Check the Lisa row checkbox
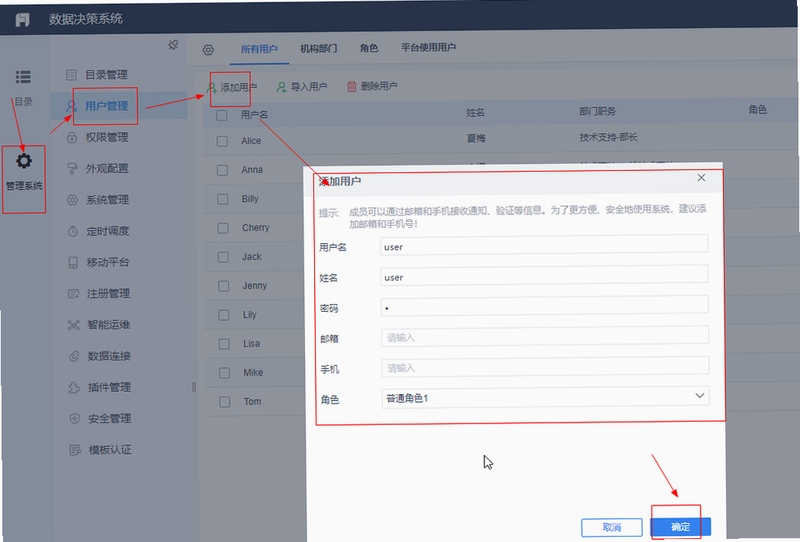800x542 pixels. pyautogui.click(x=224, y=344)
